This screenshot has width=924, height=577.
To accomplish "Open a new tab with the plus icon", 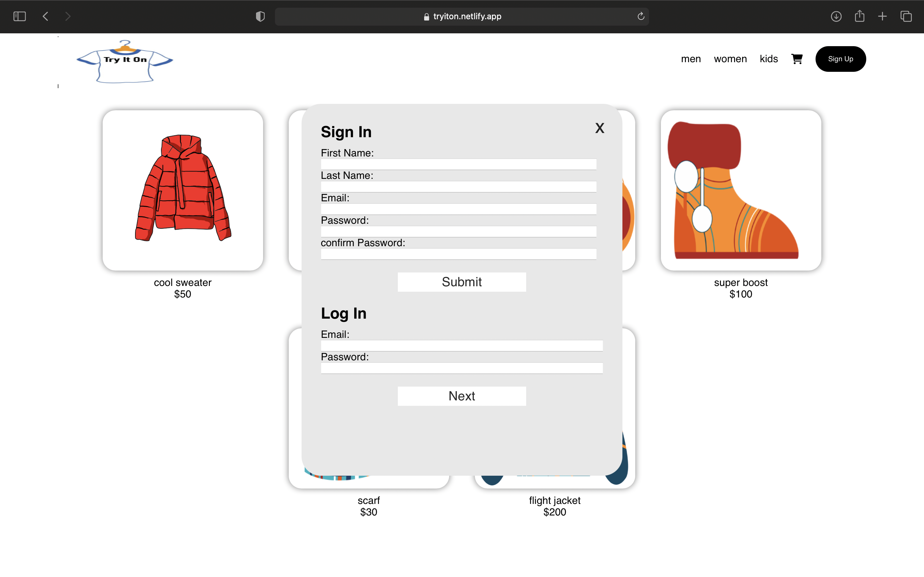I will click(882, 16).
